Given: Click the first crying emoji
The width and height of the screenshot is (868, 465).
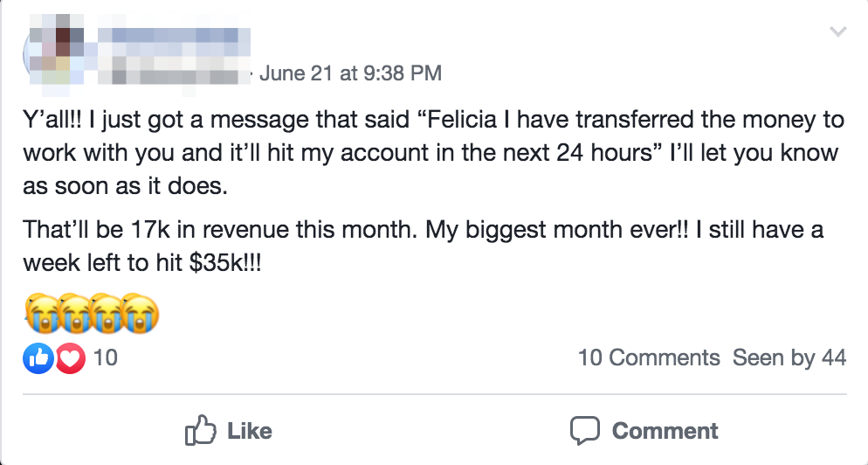Looking at the screenshot, I should (x=42, y=315).
